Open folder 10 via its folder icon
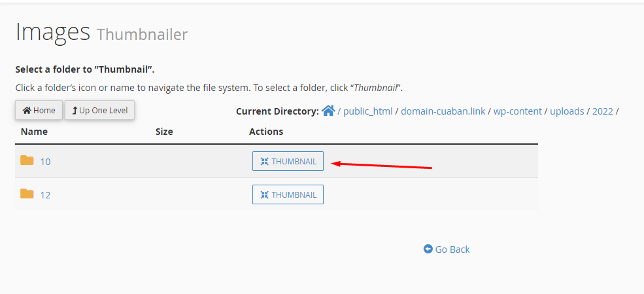This screenshot has height=294, width=644. tap(27, 160)
